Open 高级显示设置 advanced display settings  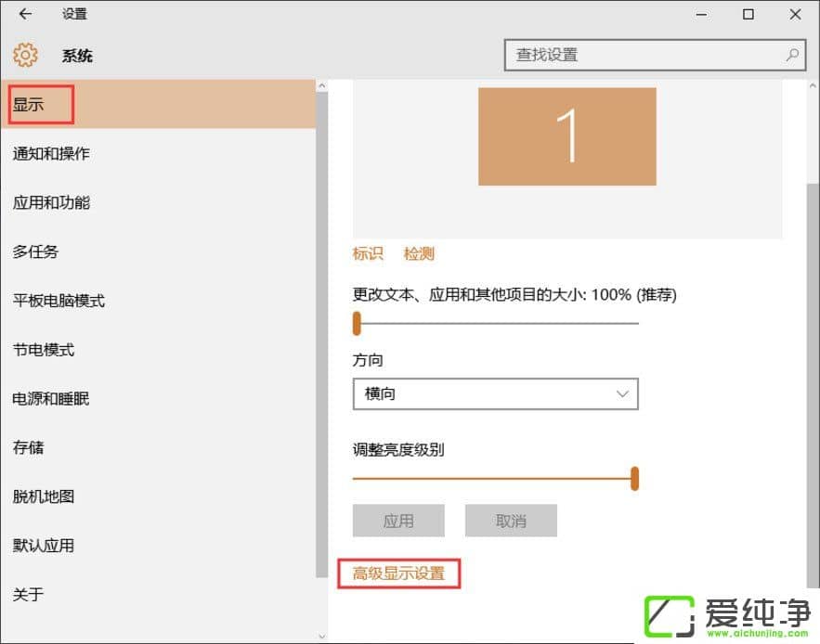(399, 573)
